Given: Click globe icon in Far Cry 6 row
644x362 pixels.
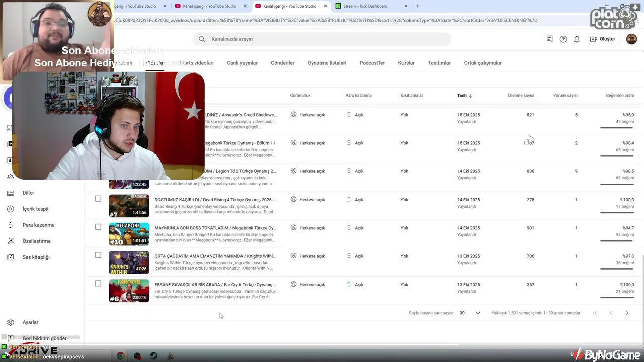Looking at the screenshot, I should [x=293, y=285].
